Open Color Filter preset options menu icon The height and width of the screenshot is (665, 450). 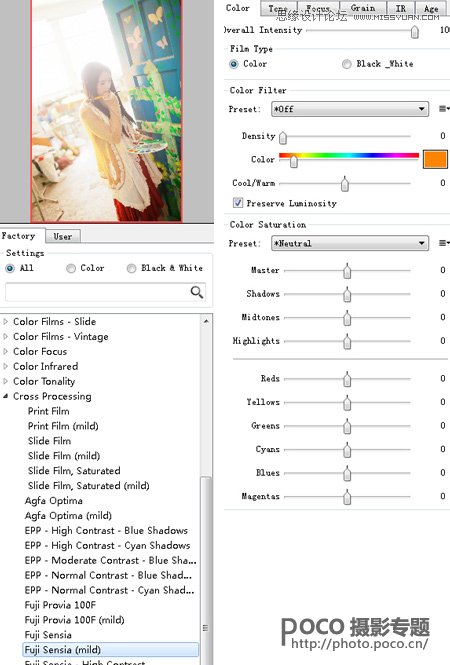point(444,109)
